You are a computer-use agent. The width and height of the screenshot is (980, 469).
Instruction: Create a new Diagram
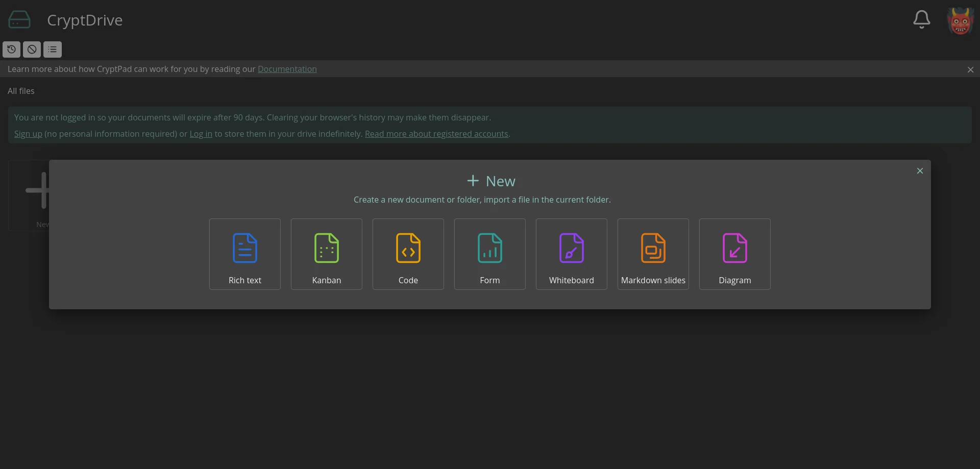[x=734, y=254]
